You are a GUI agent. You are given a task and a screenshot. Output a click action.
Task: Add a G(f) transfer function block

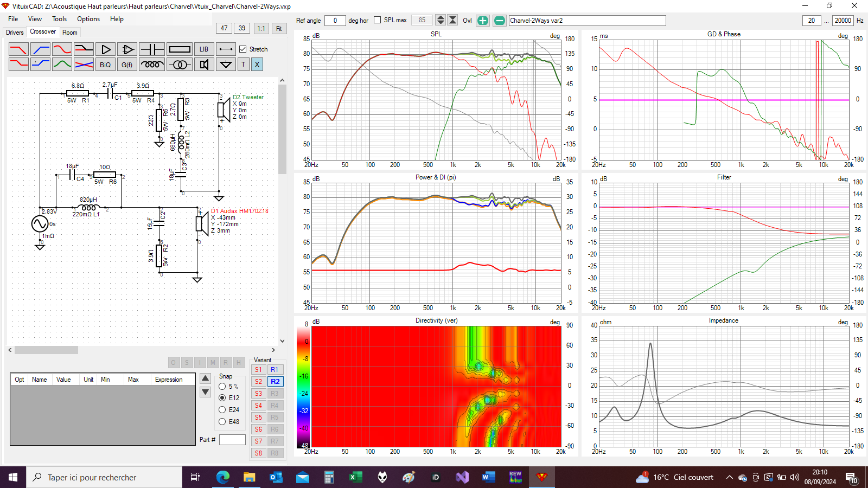click(x=127, y=65)
